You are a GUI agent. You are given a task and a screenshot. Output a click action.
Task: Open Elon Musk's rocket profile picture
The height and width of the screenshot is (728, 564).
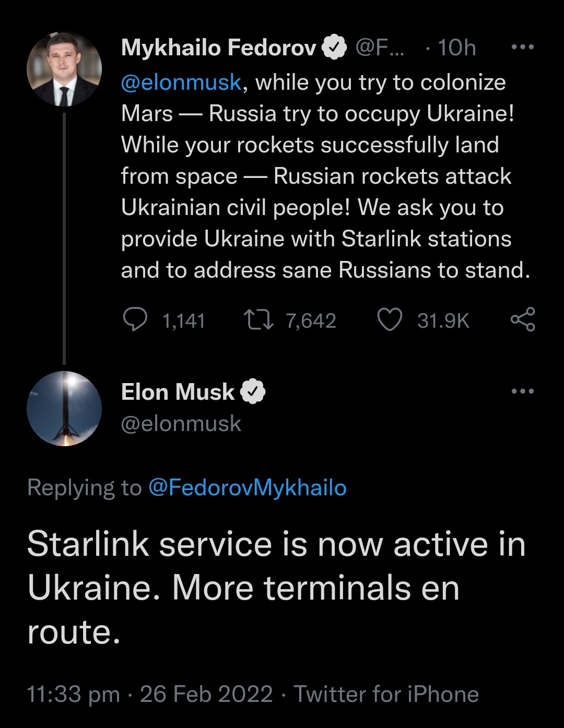64,409
